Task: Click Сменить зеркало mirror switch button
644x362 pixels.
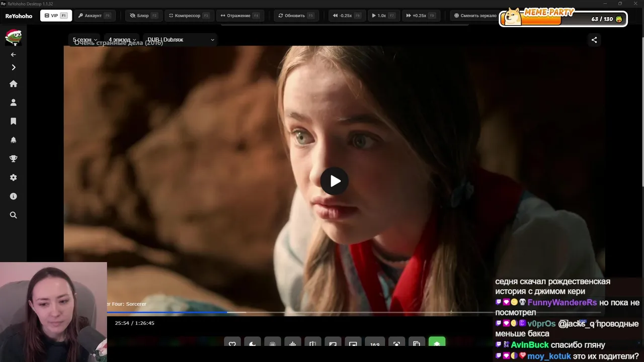Action: pyautogui.click(x=474, y=16)
